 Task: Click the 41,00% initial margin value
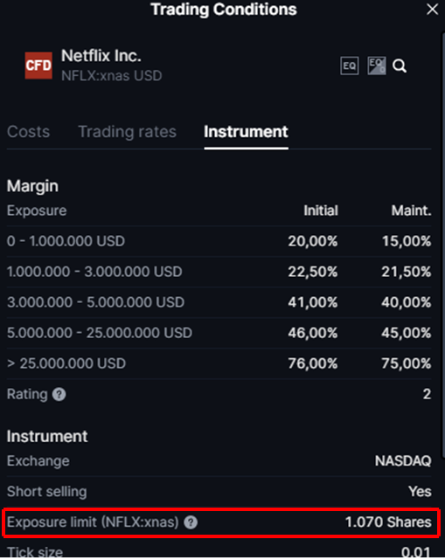point(313,302)
